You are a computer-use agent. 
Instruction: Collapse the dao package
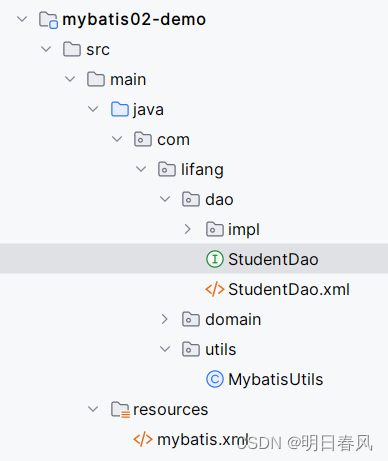click(x=165, y=199)
